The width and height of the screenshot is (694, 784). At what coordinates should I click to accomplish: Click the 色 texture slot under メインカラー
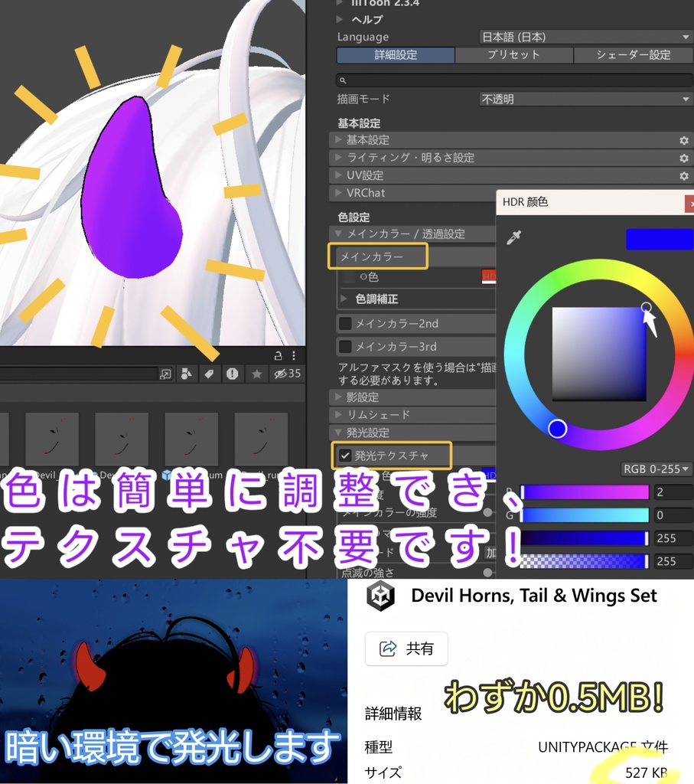348,276
